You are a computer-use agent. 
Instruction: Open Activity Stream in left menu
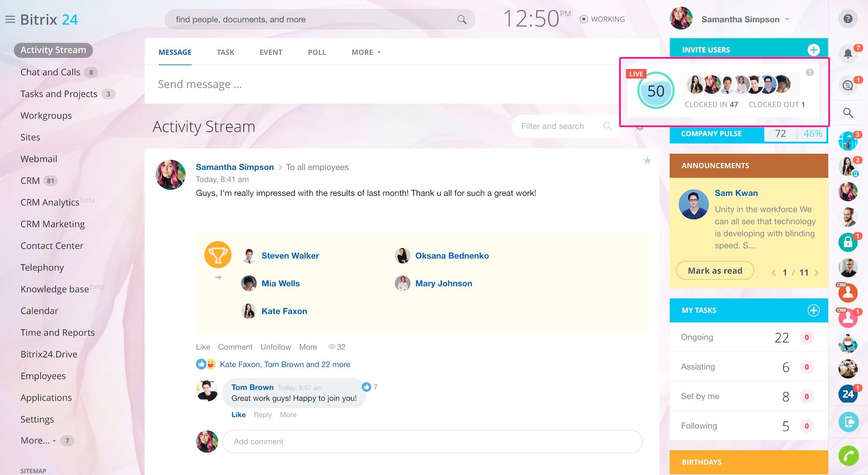[x=53, y=50]
